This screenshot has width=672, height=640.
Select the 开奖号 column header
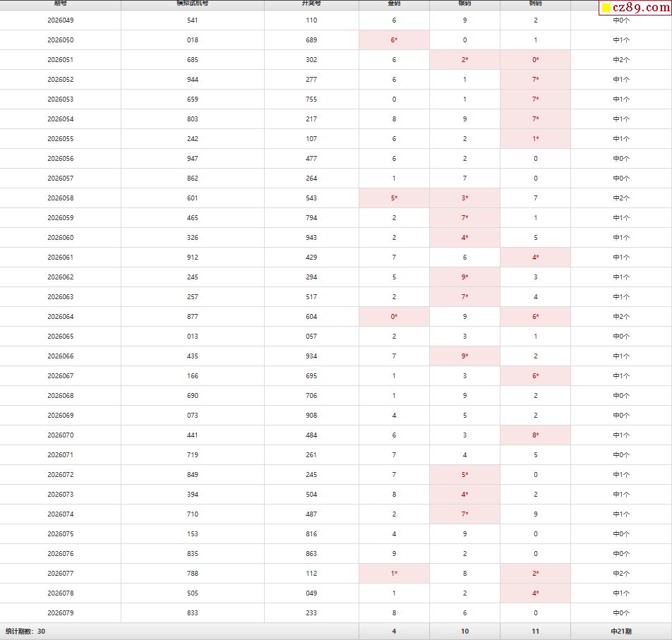tap(311, 4)
